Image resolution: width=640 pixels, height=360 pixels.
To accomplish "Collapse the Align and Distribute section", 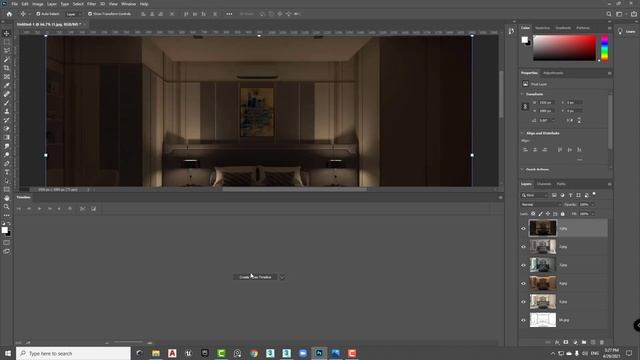I will [522, 133].
